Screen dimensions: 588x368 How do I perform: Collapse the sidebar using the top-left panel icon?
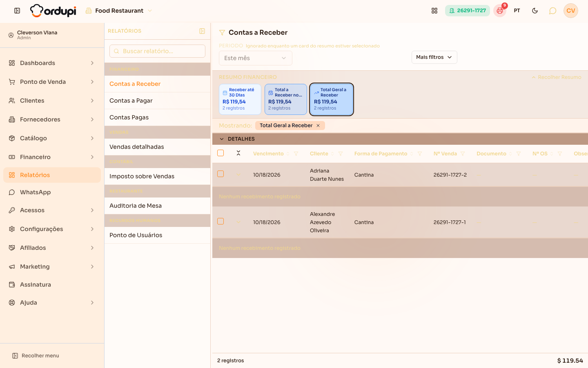pyautogui.click(x=17, y=11)
